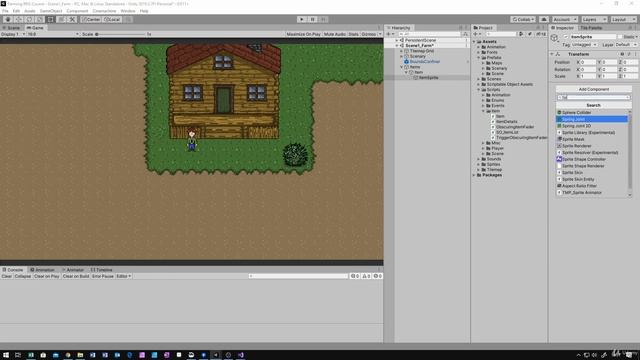
Task: Open the Display 1 dropdown
Action: [x=13, y=34]
